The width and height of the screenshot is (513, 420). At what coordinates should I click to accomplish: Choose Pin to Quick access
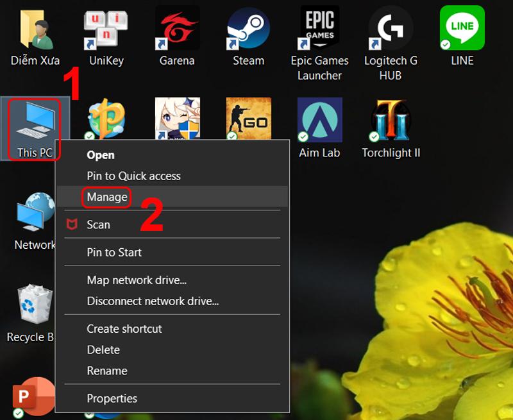click(172, 176)
